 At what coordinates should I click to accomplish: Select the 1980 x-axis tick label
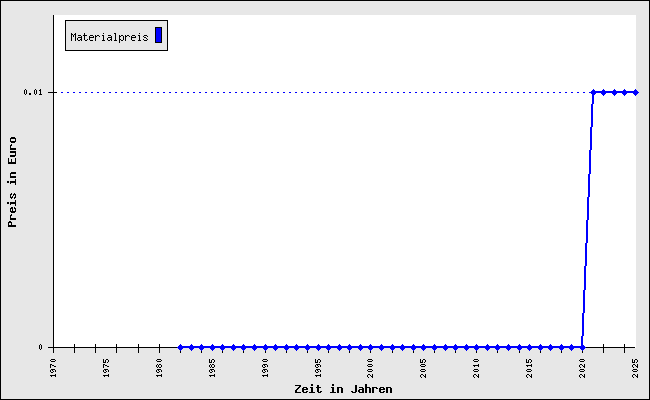coord(160,367)
